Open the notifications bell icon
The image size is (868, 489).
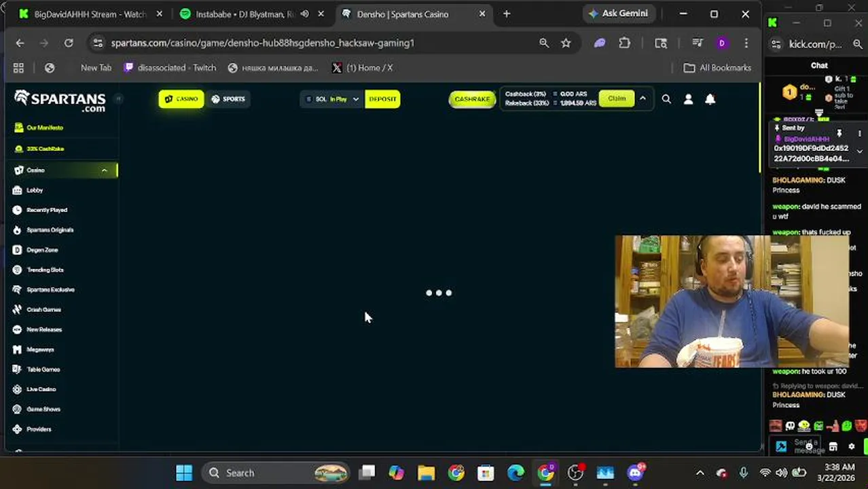[710, 99]
